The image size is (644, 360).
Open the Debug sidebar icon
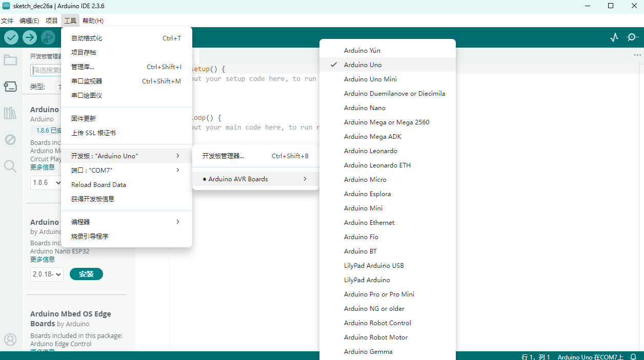10,140
